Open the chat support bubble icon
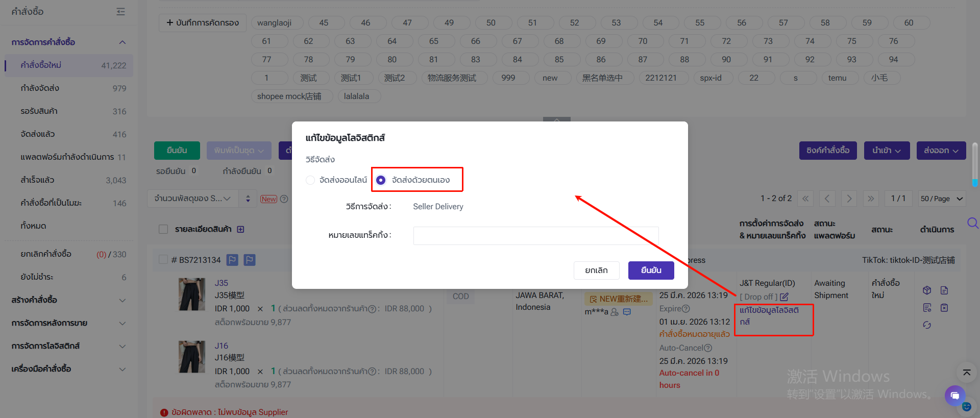 pyautogui.click(x=954, y=396)
